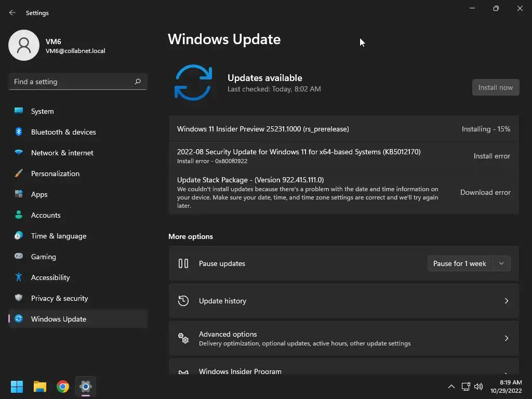Click the Windows Update page title
This screenshot has height=399, width=532.
pos(224,39)
